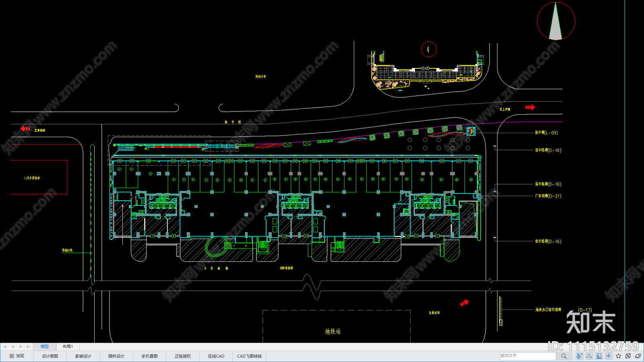This screenshot has height=362, width=644.
Task: Click the (L-09) annotation label
Action: tap(552, 133)
